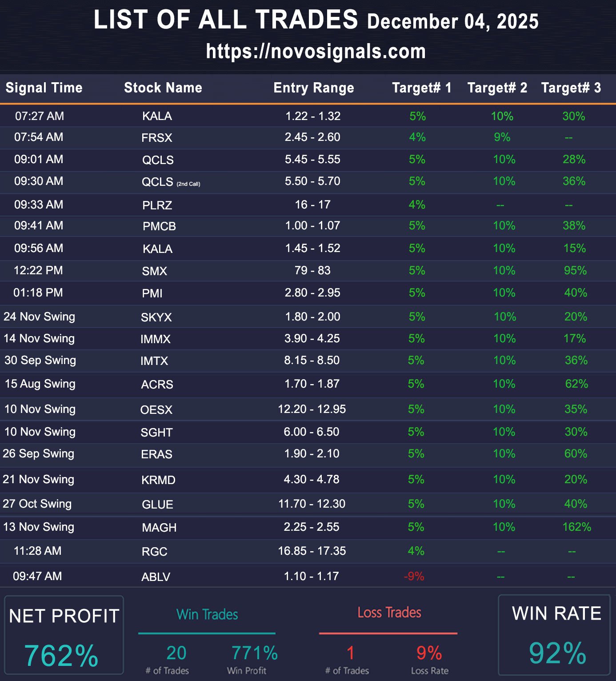Viewport: 616px width, 681px height.
Task: Click the SMX 95% target value
Action: point(575,271)
